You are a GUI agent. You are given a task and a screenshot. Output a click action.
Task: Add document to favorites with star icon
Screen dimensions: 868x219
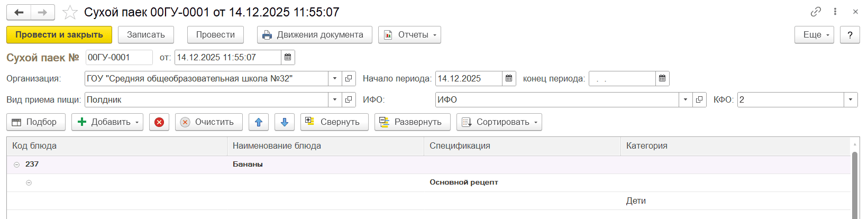(x=70, y=12)
